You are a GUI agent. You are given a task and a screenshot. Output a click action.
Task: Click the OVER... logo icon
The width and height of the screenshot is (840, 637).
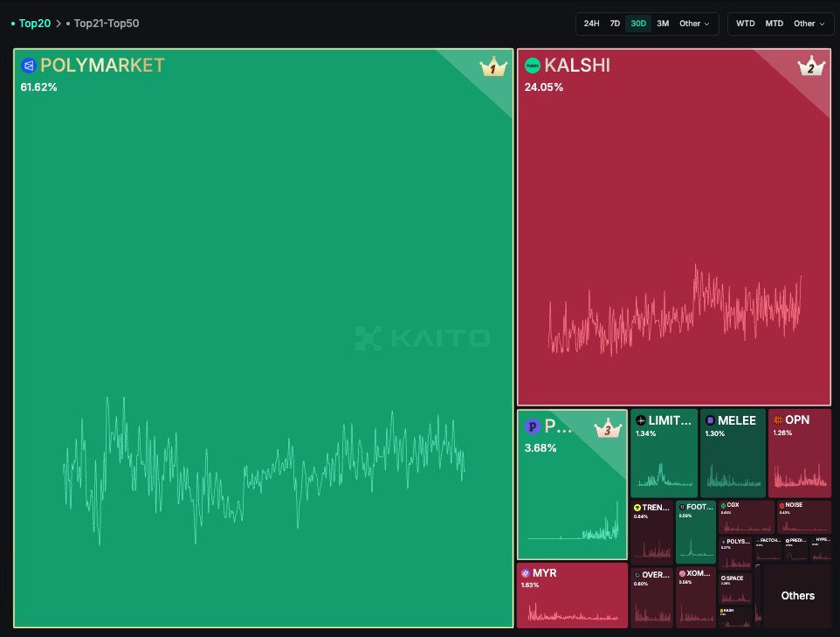[x=637, y=575]
